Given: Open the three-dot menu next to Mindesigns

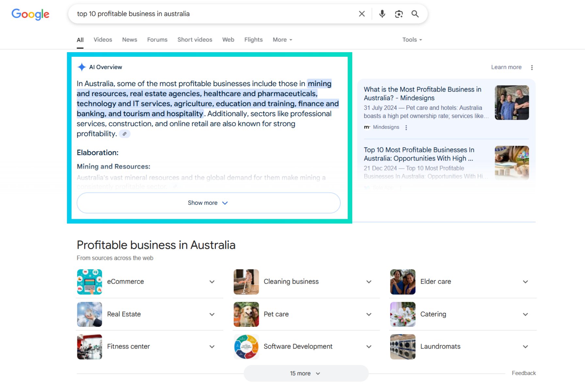Looking at the screenshot, I should pos(406,127).
